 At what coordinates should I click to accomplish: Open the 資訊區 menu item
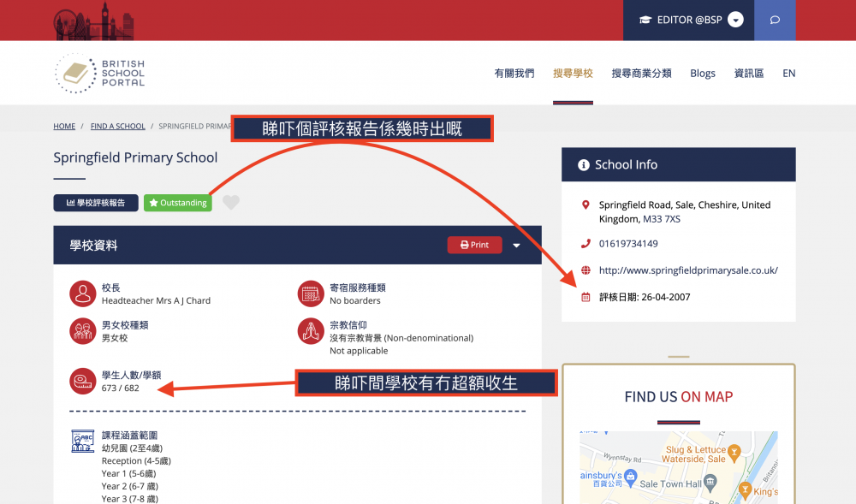click(x=748, y=73)
